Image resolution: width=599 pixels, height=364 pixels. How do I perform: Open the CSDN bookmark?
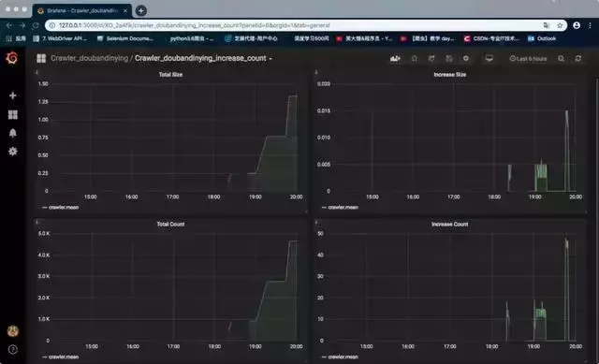tap(491, 38)
